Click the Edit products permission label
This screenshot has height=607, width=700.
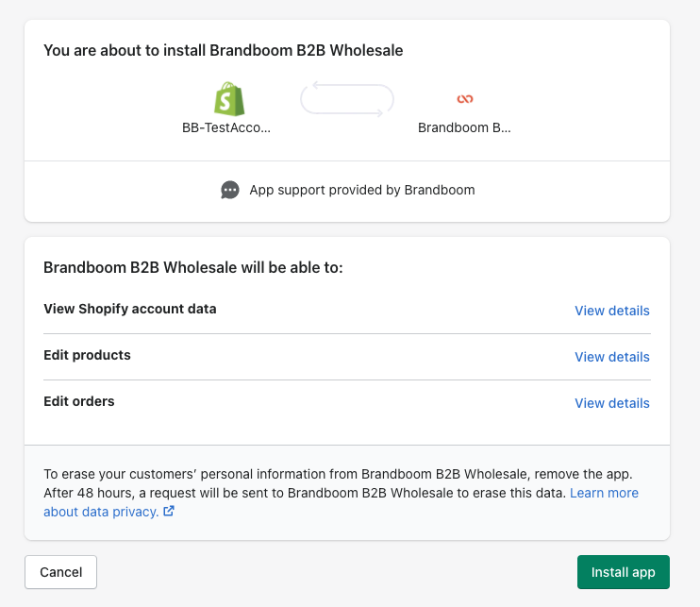87,355
